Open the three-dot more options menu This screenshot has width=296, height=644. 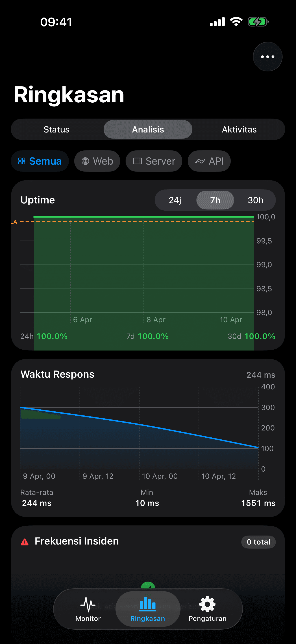267,57
